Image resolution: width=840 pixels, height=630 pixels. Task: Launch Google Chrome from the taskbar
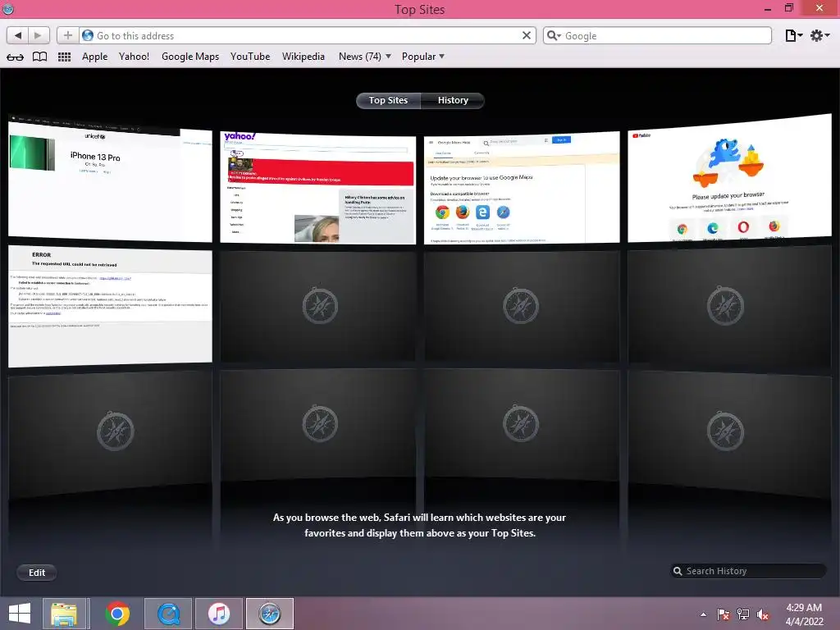(x=117, y=614)
